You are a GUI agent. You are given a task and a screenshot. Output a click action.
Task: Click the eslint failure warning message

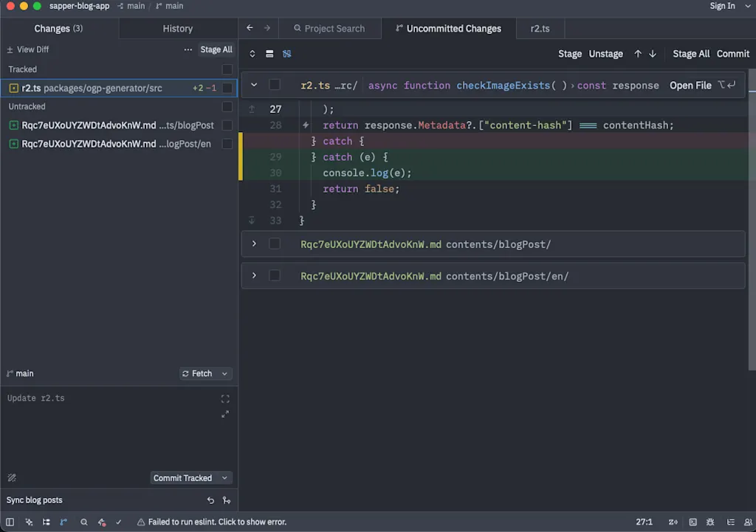click(212, 522)
